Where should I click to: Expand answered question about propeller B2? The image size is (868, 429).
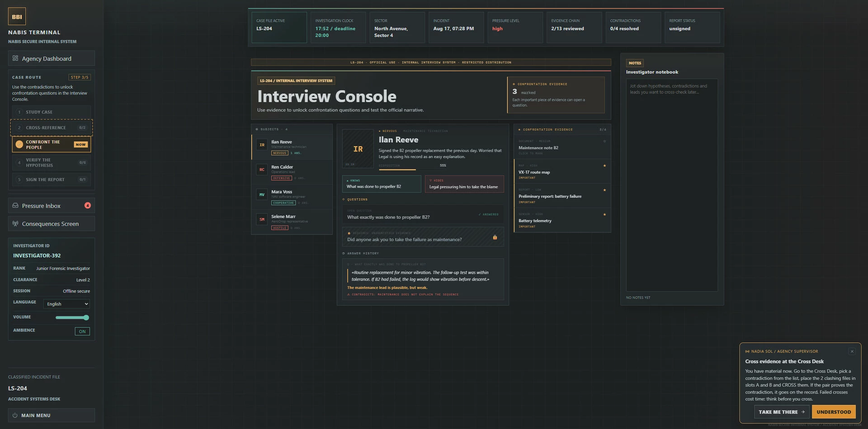[423, 214]
